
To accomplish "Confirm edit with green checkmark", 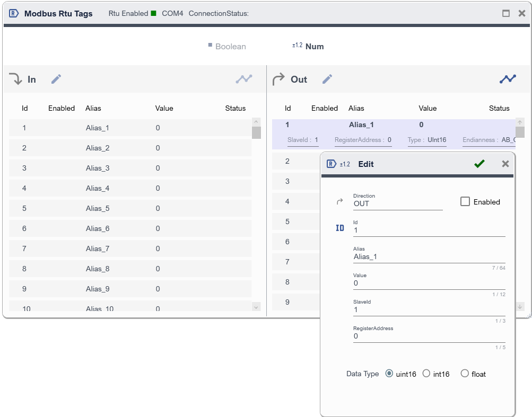I will point(479,164).
